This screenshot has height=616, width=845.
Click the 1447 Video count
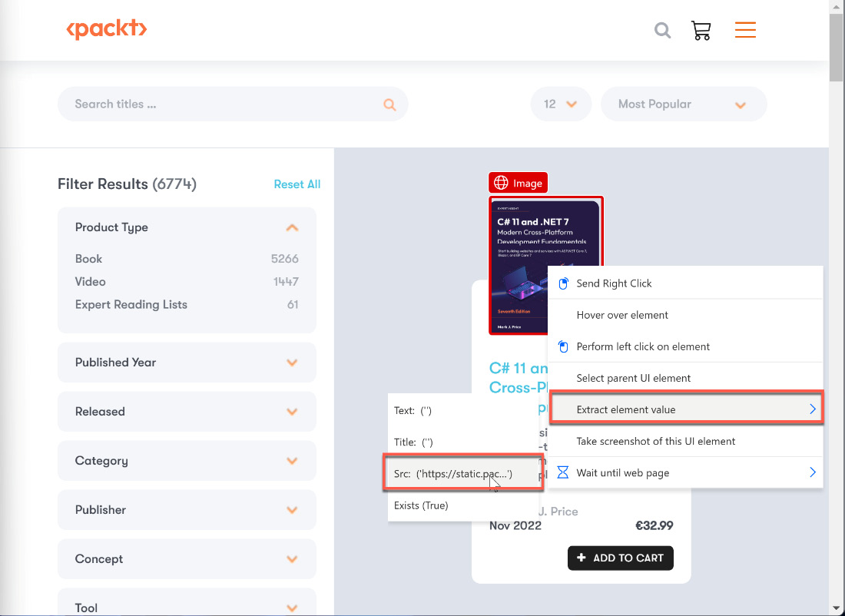coord(286,282)
